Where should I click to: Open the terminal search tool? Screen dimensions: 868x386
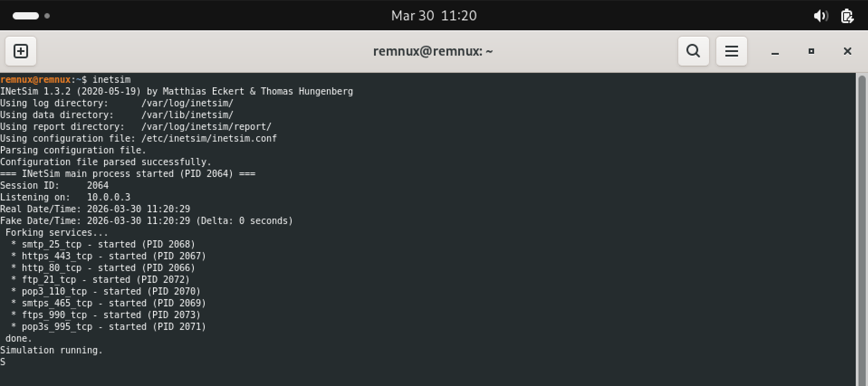coord(693,51)
